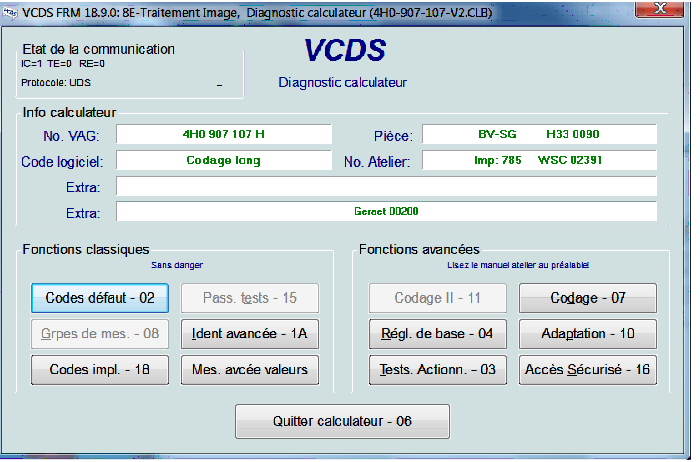This screenshot has height=462, width=700.
Task: Click the VCDS logo heading
Action: [345, 50]
